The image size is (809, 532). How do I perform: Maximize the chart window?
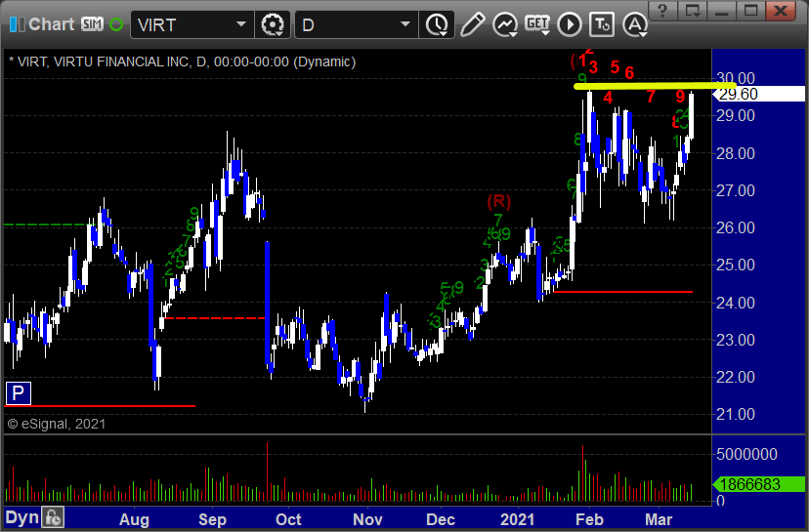tap(750, 10)
